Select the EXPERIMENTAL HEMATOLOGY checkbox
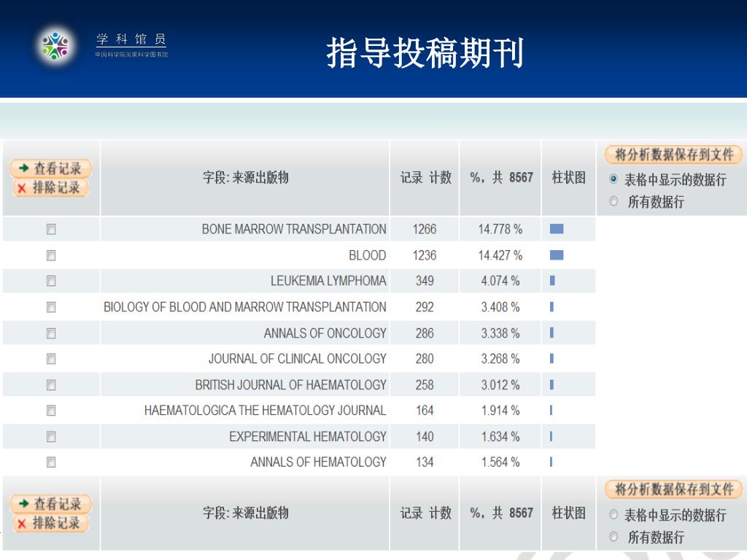Screen dimensions: 747x560 51,436
